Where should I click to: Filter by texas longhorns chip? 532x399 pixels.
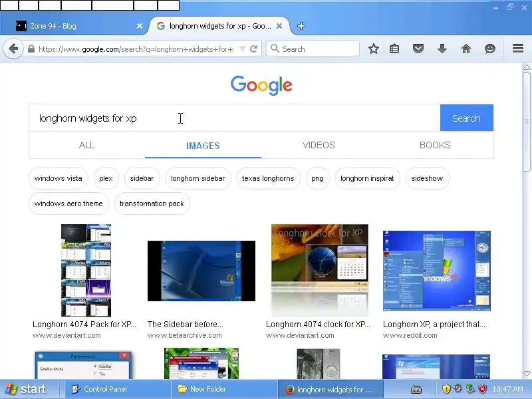(x=268, y=178)
